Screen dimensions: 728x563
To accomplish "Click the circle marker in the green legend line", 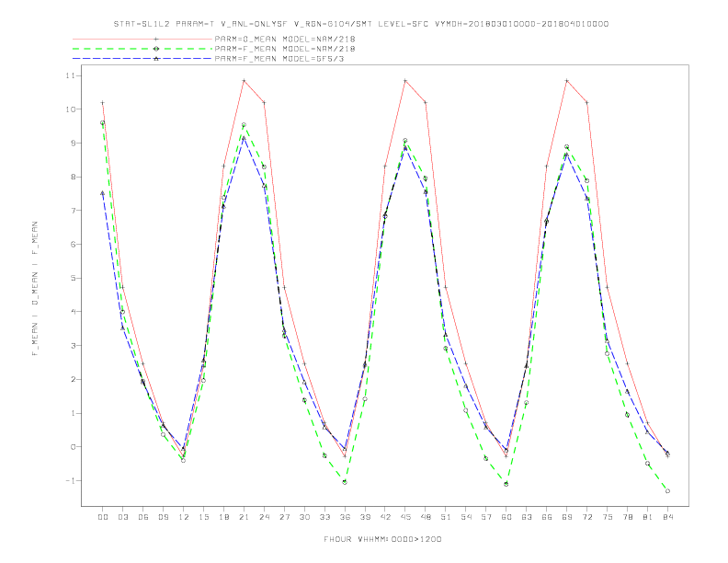I will (x=156, y=49).
